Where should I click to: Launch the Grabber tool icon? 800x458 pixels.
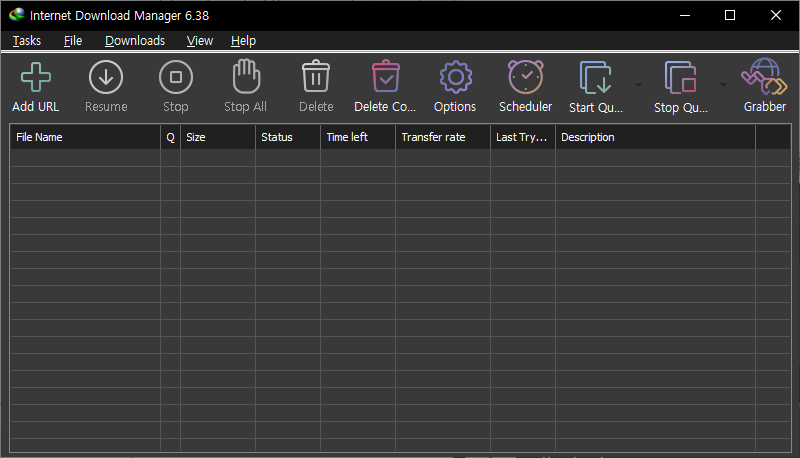click(764, 77)
